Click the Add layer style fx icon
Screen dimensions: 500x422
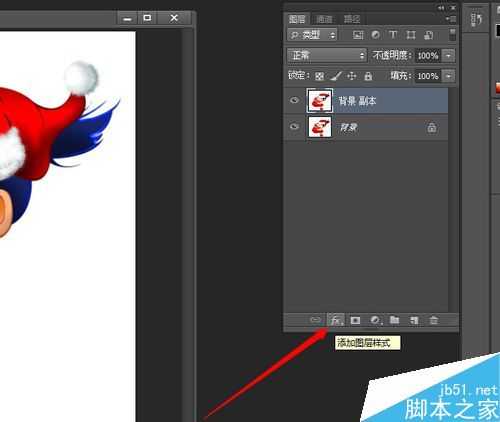pos(336,320)
